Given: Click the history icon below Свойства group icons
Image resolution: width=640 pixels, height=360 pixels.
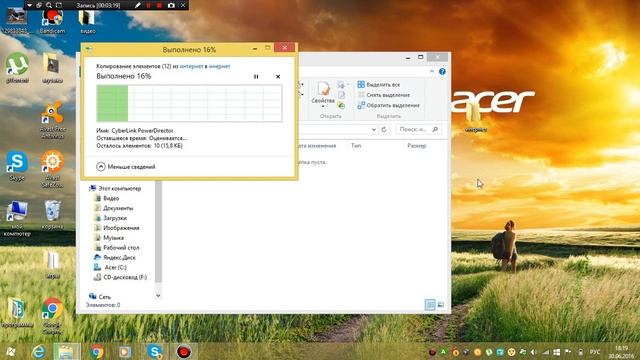Looking at the screenshot, I should [341, 106].
